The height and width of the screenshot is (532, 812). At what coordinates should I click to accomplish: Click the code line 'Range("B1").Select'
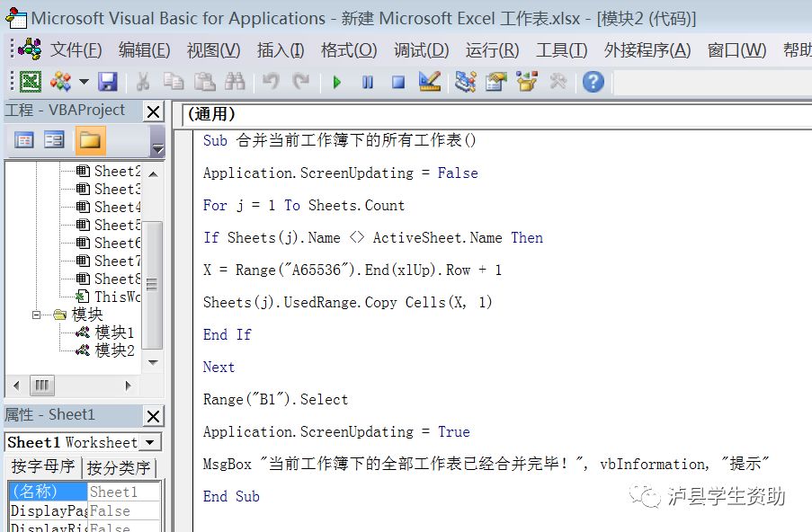pyautogui.click(x=275, y=399)
